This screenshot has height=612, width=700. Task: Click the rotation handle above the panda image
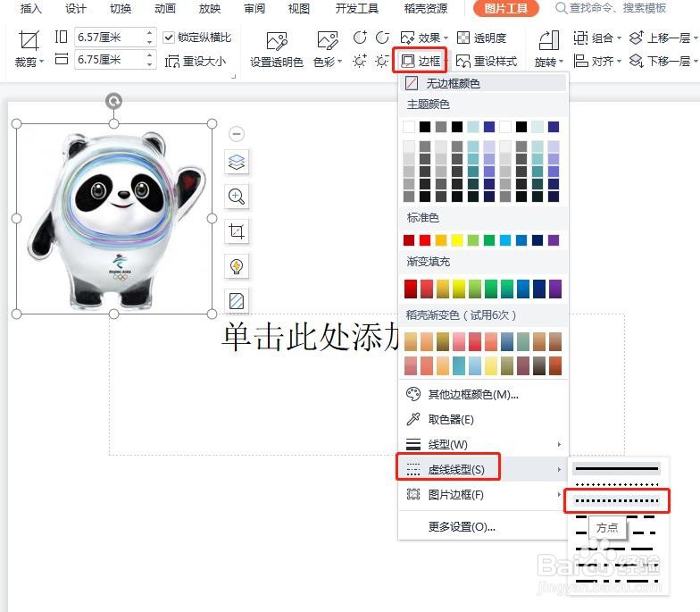pos(114,102)
